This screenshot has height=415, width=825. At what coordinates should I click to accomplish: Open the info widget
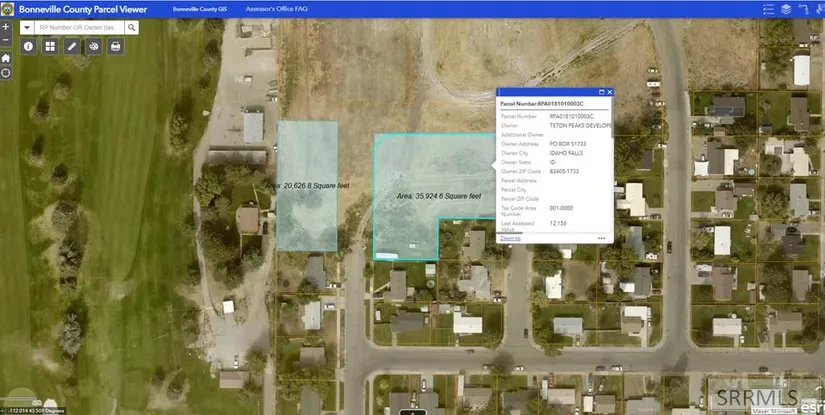pyautogui.click(x=28, y=46)
